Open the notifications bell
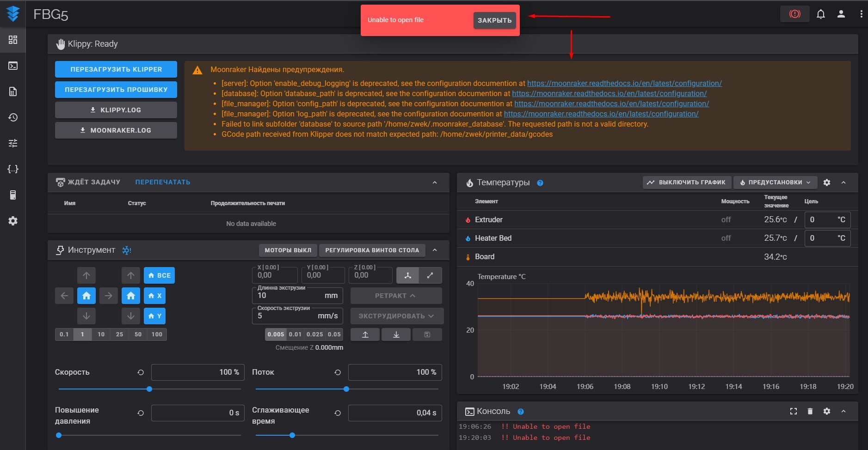This screenshot has height=450, width=868. point(821,14)
